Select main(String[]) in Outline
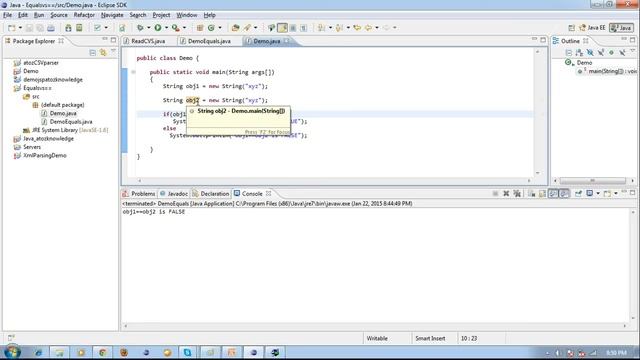Image resolution: width=640 pixels, height=360 pixels. click(x=607, y=71)
